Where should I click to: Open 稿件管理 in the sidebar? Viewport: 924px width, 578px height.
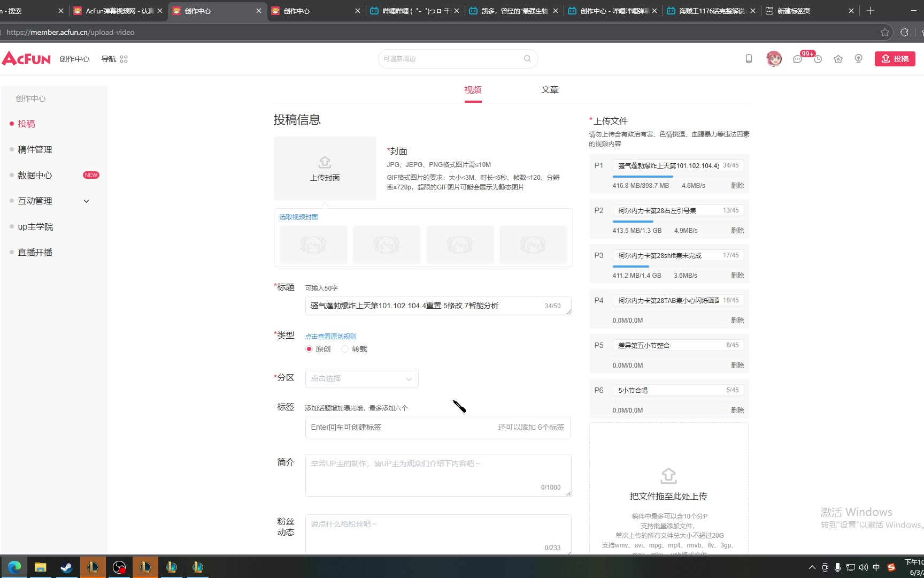tap(35, 149)
